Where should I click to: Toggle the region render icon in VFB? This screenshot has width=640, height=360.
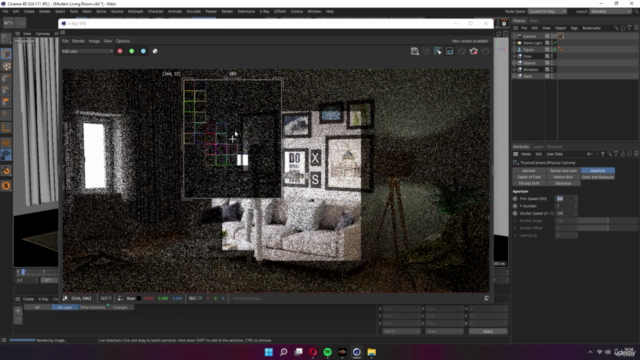click(x=450, y=51)
